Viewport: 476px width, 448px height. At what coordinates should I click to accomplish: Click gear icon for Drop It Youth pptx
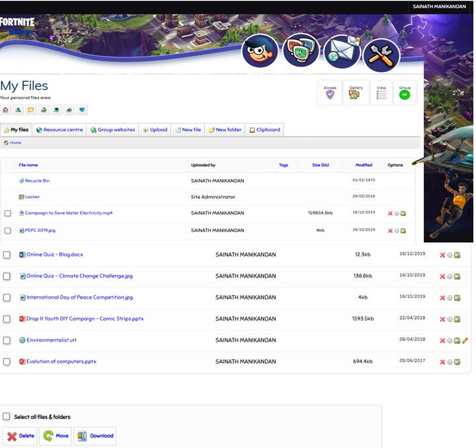[x=450, y=319]
